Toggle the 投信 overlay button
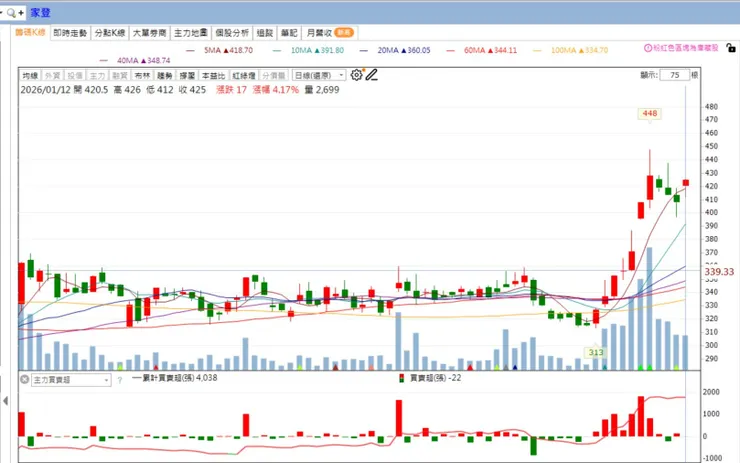The width and height of the screenshot is (740, 463). [x=75, y=76]
